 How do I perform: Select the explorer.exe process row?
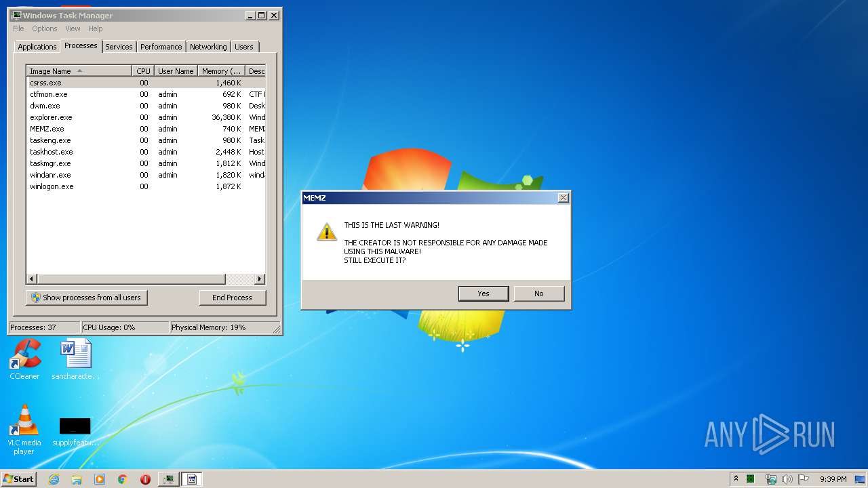[x=146, y=117]
